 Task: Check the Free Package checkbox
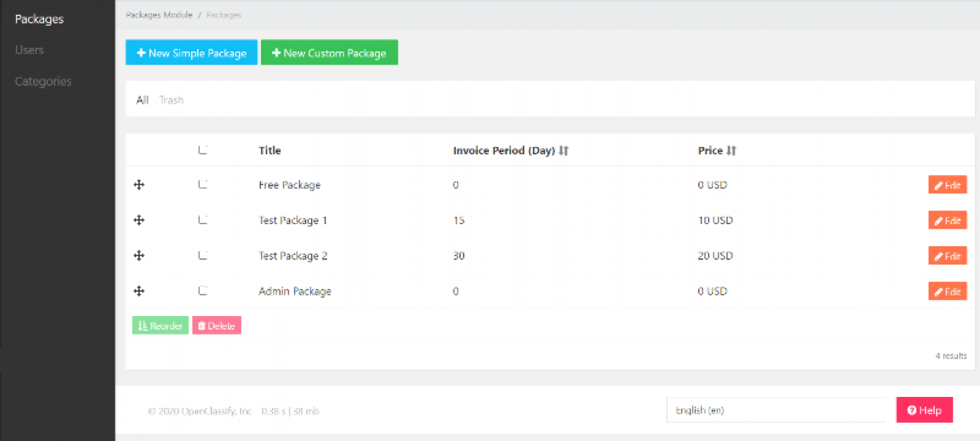click(x=203, y=185)
